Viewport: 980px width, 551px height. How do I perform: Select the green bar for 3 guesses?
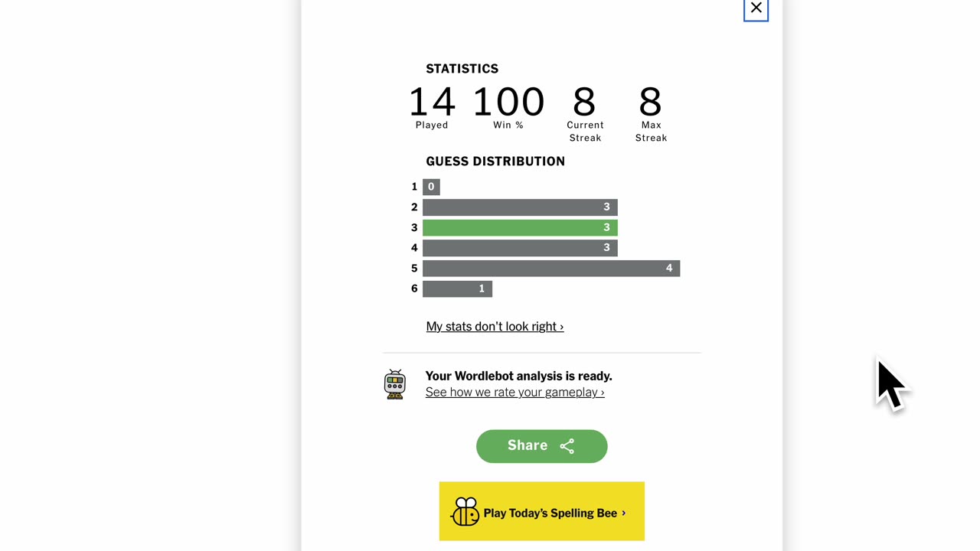click(520, 227)
